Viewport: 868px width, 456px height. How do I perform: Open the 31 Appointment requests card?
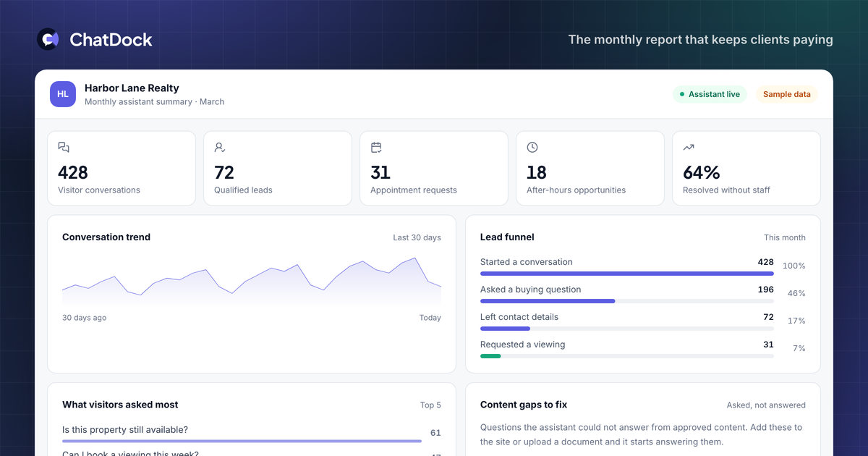point(434,169)
